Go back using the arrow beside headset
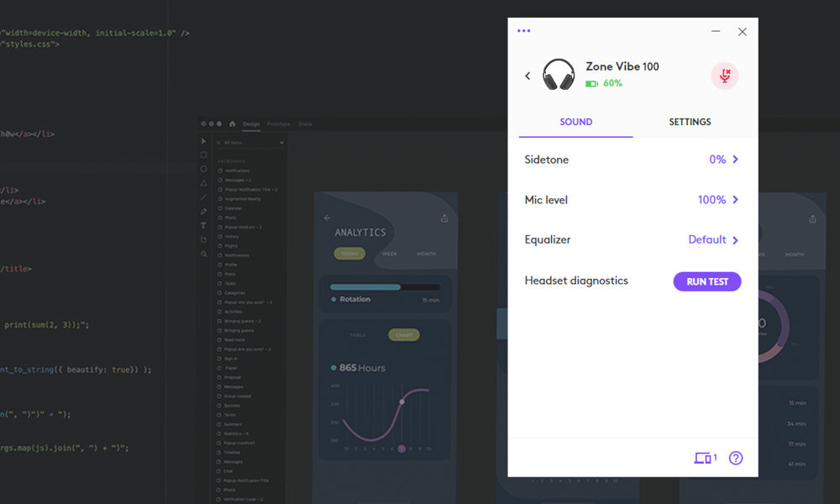The height and width of the screenshot is (504, 840). [528, 76]
